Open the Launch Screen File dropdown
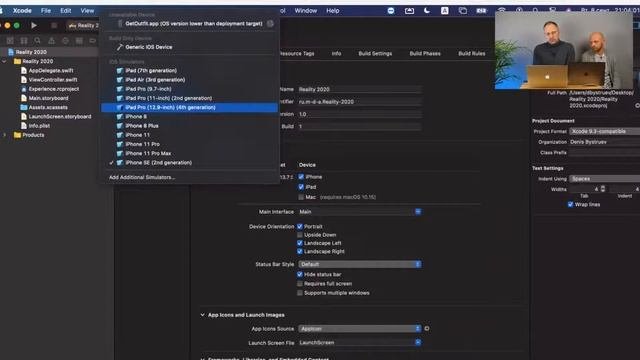This screenshot has height=360, width=640. [360, 342]
